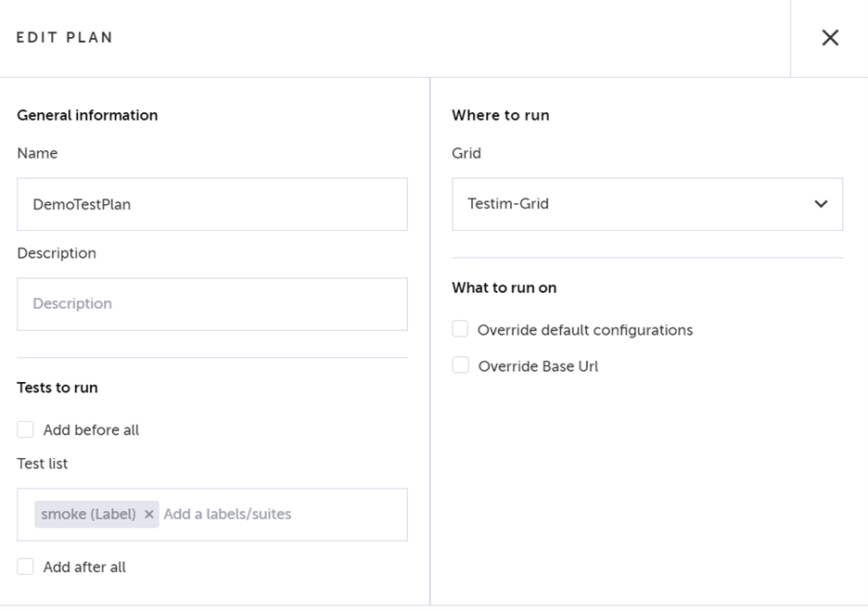The width and height of the screenshot is (868, 612).
Task: Click the Grid dropdown chevron arrow
Action: [x=821, y=204]
